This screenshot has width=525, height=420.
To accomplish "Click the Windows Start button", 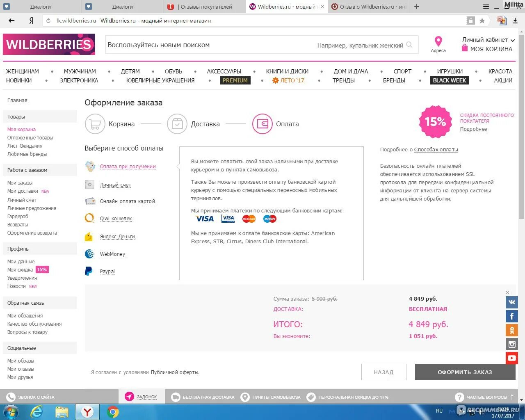I will point(11,412).
